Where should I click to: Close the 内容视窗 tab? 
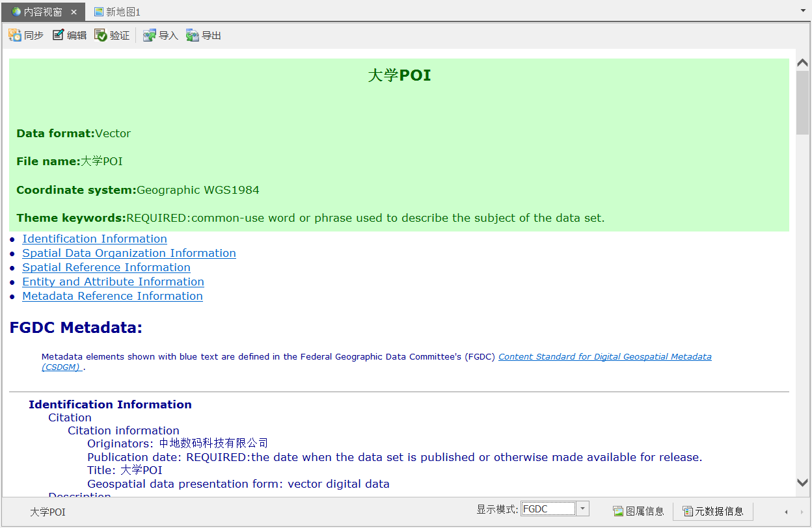[x=74, y=12]
